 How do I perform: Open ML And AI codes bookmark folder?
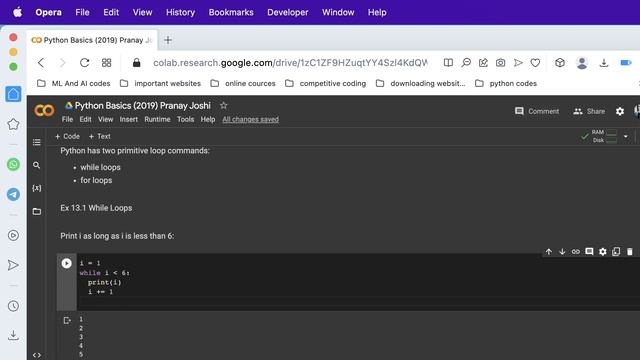click(74, 83)
